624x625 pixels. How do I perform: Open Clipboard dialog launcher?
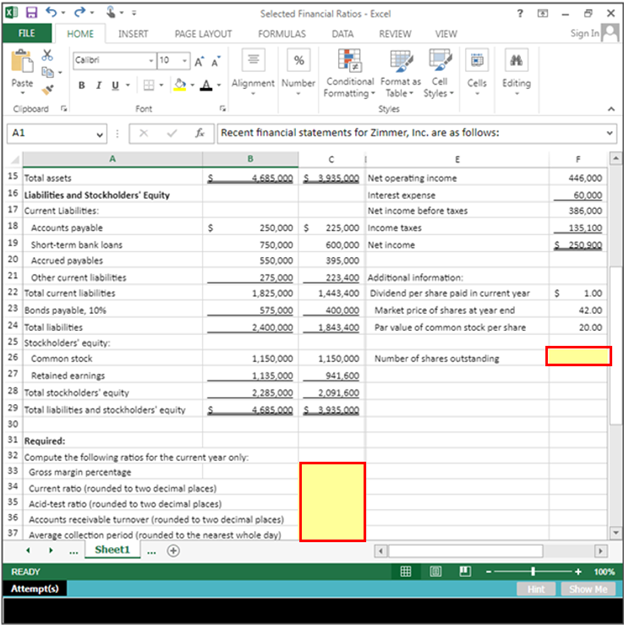(x=64, y=108)
